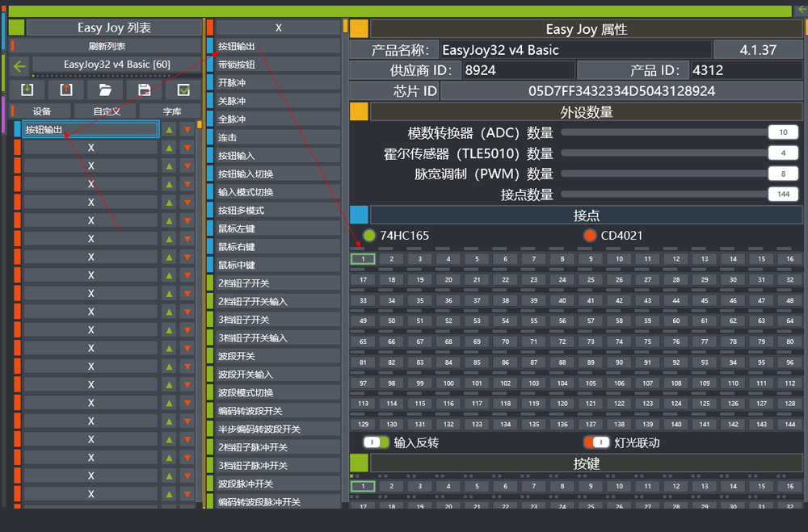Click the download-from-device icon
The image size is (808, 532).
(x=27, y=90)
